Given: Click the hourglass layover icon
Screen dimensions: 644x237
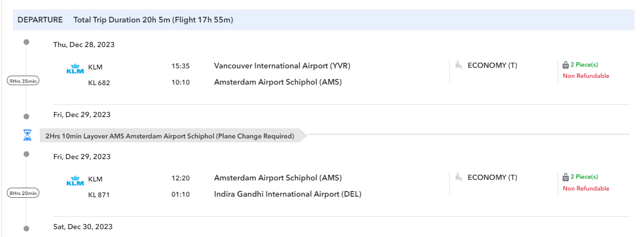Looking at the screenshot, I should [x=27, y=135].
